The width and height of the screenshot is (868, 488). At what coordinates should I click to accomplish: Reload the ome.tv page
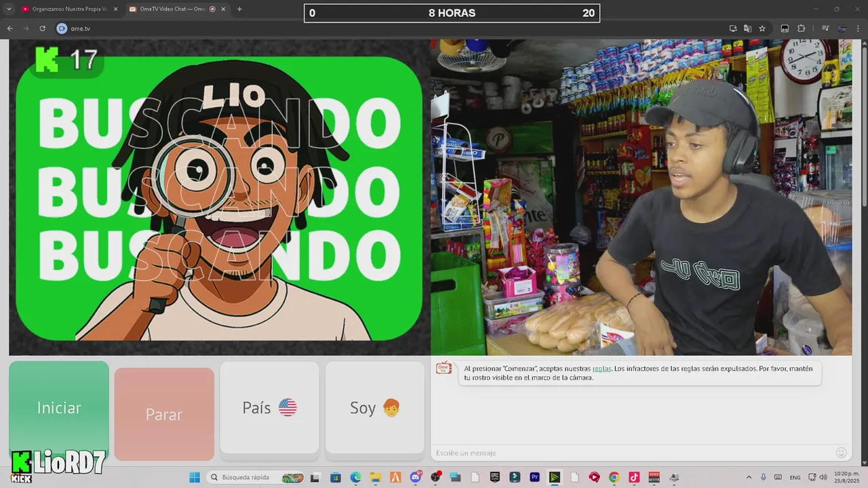tap(42, 28)
